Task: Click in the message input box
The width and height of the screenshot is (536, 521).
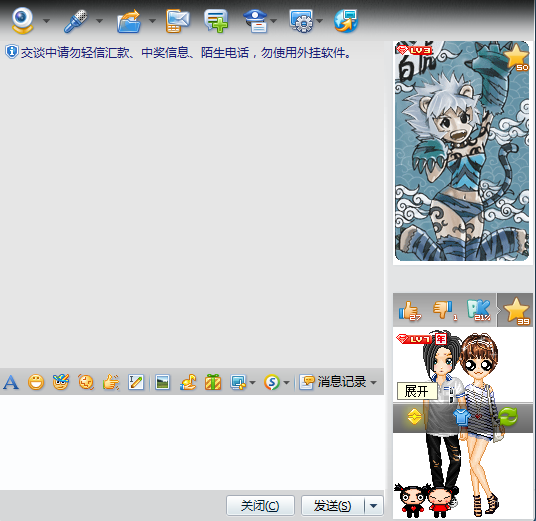Action: [x=192, y=442]
